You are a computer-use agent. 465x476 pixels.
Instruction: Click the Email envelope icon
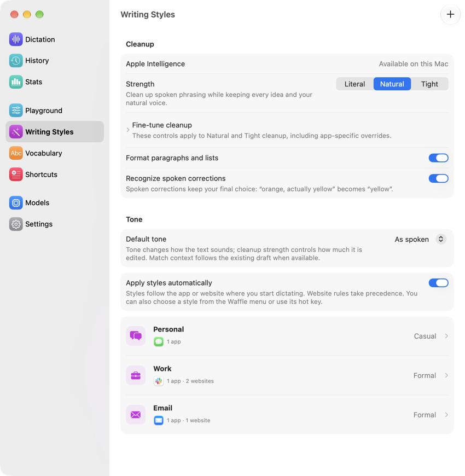pos(136,415)
